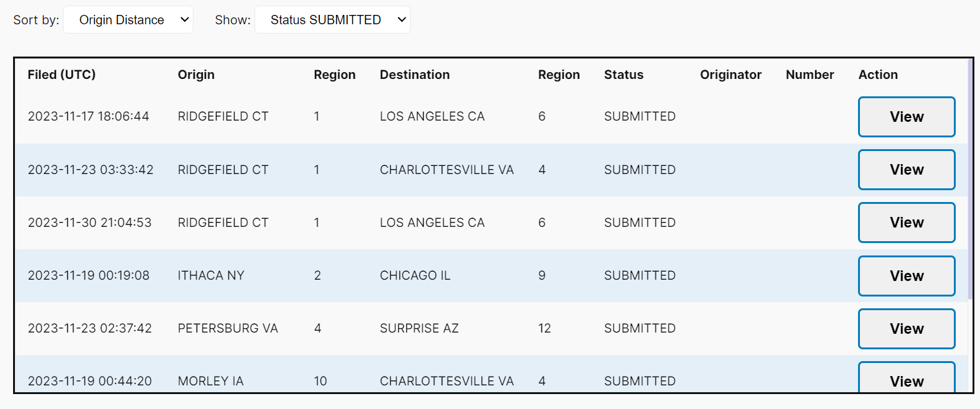
Task: Expand the Show Status SUBMITTED dropdown
Action: [x=332, y=20]
